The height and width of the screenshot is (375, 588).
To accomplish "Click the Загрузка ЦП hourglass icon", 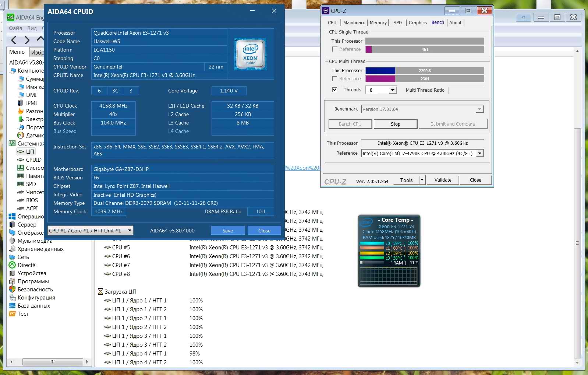I will pos(100,291).
